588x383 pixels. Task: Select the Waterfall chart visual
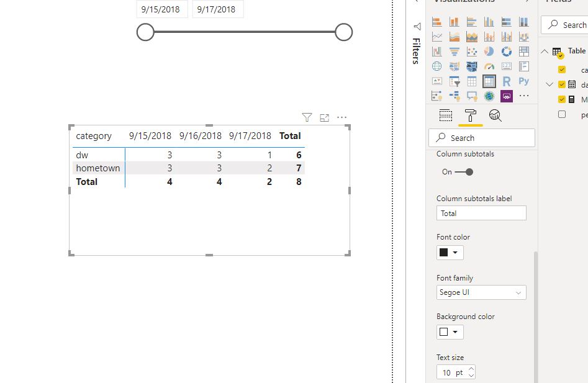tap(437, 52)
